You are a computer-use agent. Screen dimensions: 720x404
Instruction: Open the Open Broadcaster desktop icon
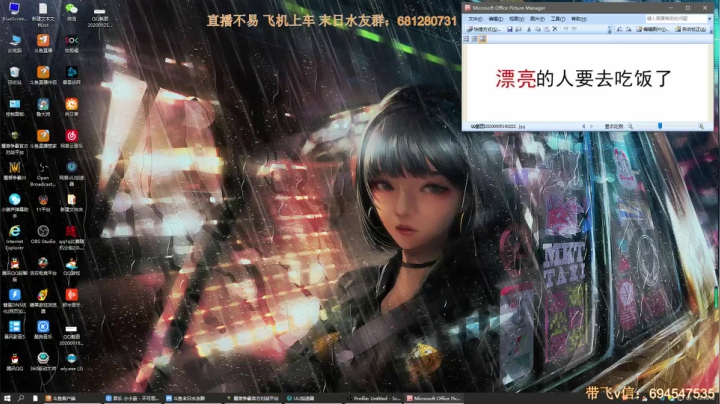click(43, 174)
